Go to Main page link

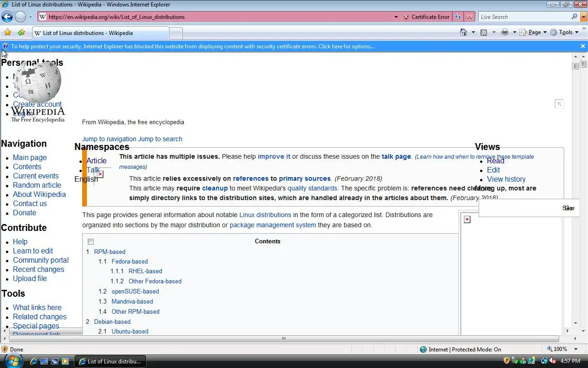[x=30, y=157]
